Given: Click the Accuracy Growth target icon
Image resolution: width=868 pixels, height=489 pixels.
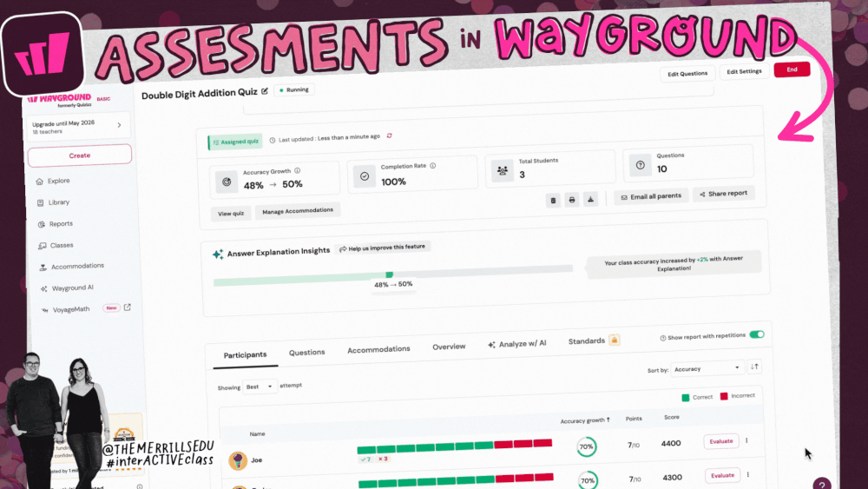Looking at the screenshot, I should [227, 182].
